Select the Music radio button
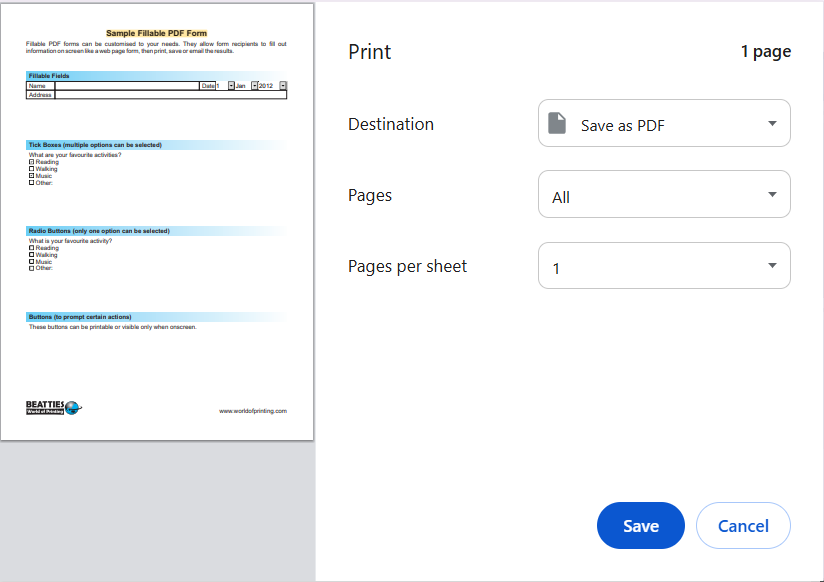This screenshot has width=824, height=582. coord(31,261)
